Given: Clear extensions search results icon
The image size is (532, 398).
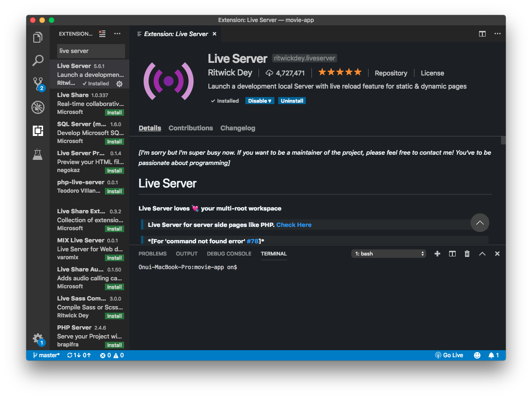Looking at the screenshot, I should coord(102,34).
